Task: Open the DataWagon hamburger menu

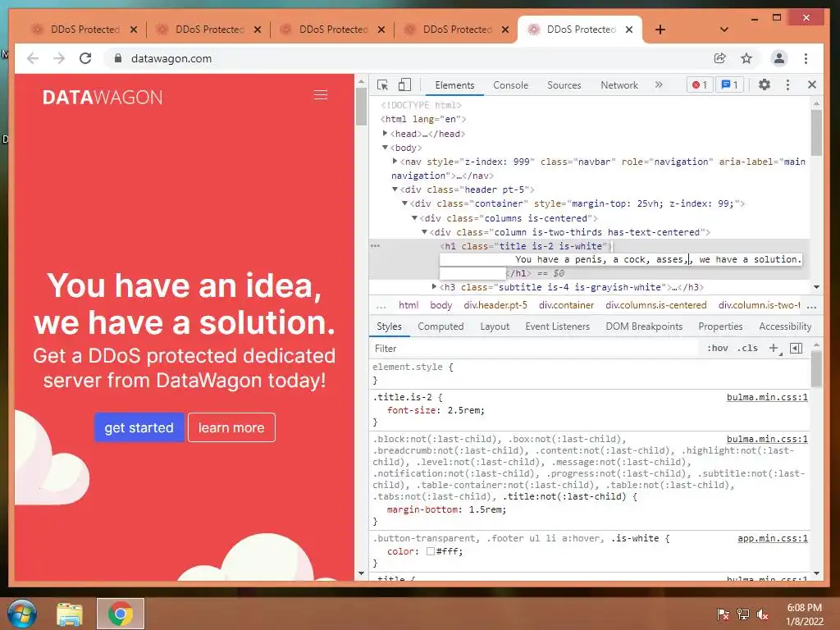Action: (x=321, y=95)
